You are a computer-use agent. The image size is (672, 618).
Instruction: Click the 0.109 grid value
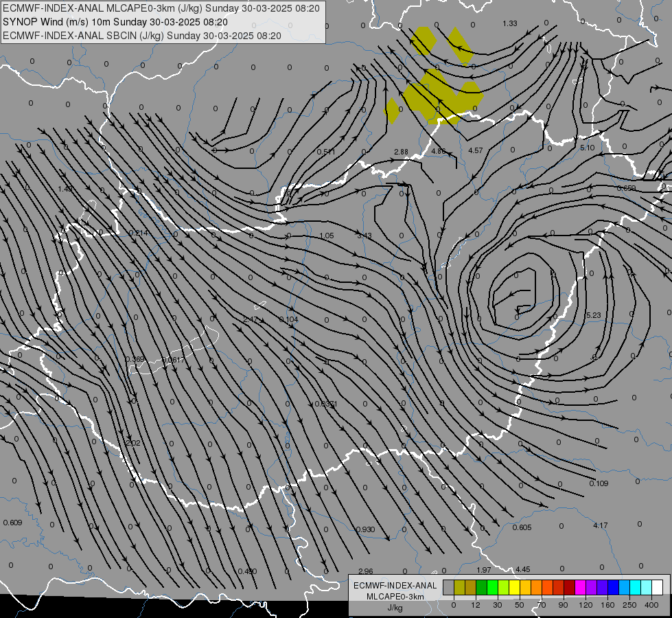[599, 483]
